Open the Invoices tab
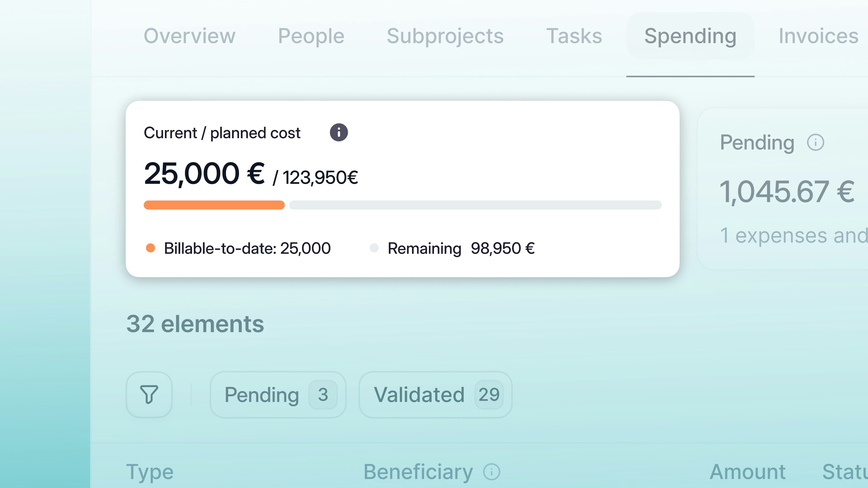This screenshot has width=868, height=488. [x=818, y=36]
